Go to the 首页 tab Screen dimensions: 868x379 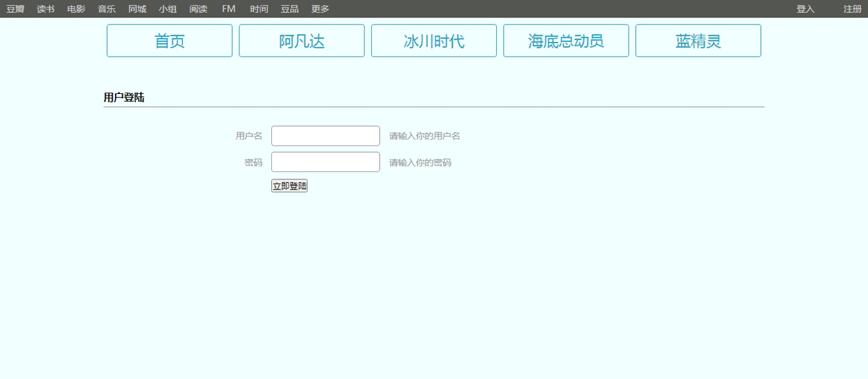[x=170, y=41]
